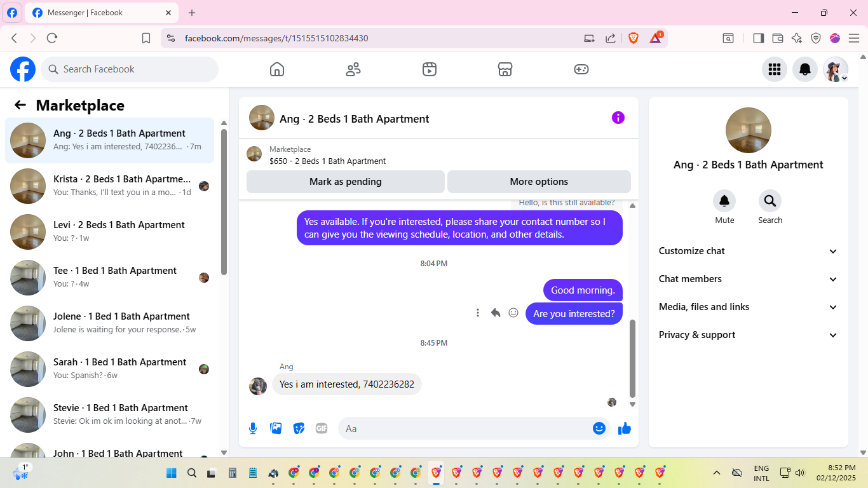Click the conversation list scrollbar

click(224, 202)
